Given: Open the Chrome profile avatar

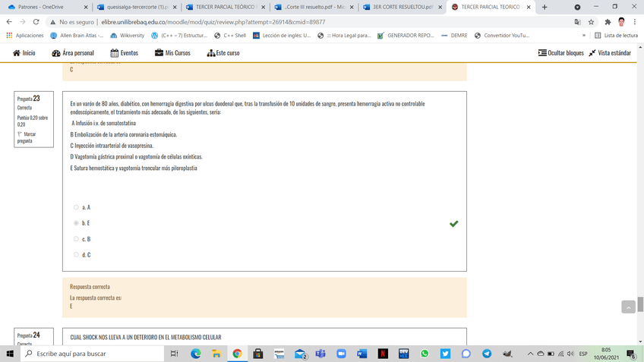Looking at the screenshot, I should pyautogui.click(x=621, y=22).
